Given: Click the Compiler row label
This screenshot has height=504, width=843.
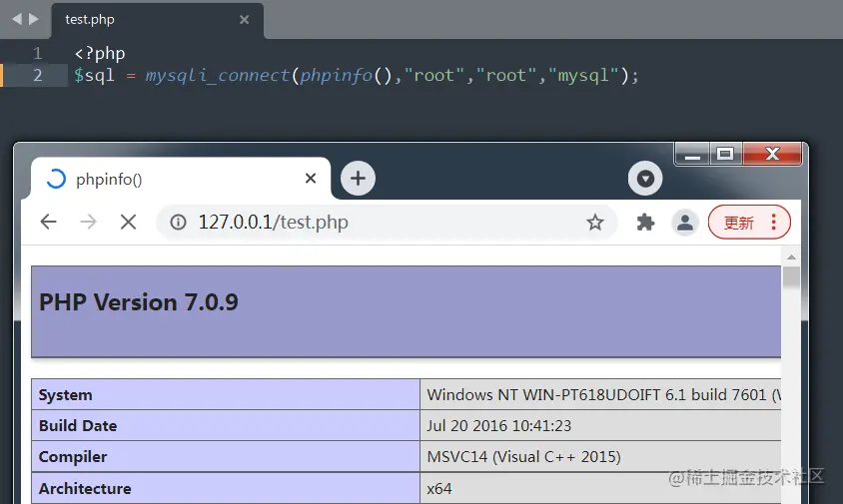Looking at the screenshot, I should pos(73,457).
